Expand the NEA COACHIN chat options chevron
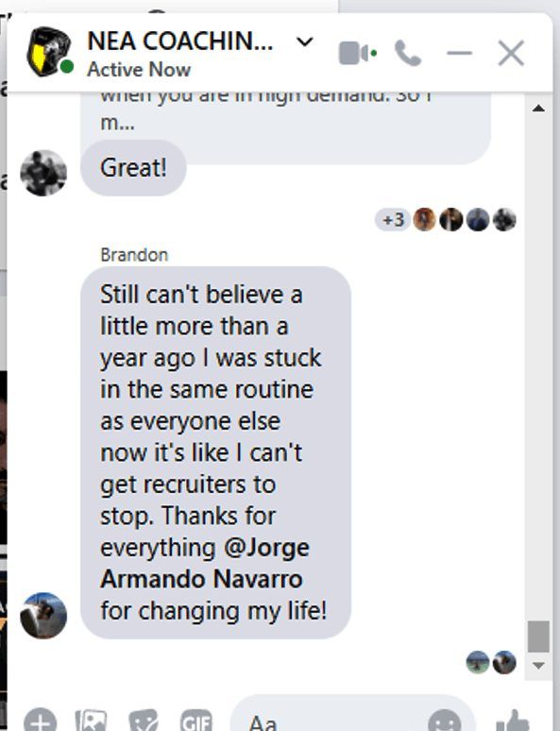Viewport: 560px width, 731px height. [304, 42]
